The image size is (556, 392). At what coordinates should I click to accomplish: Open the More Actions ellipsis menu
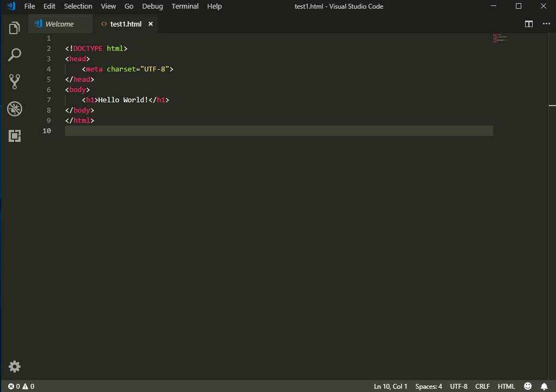coord(546,24)
